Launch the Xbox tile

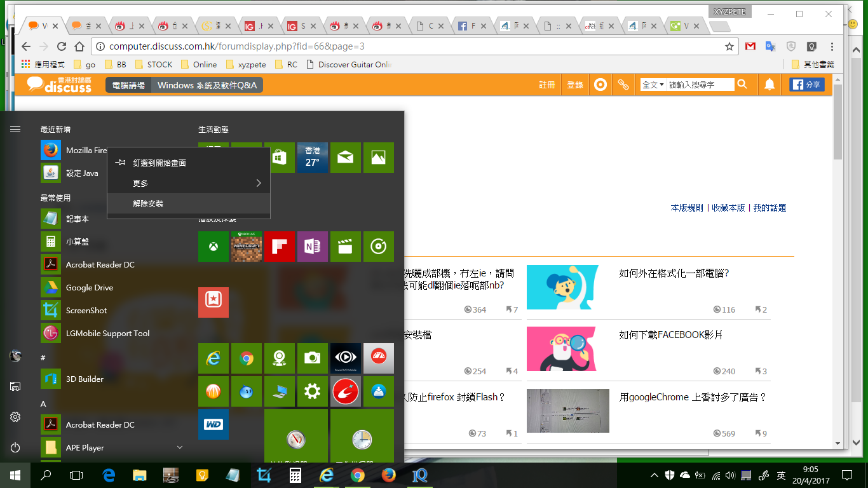coord(214,247)
